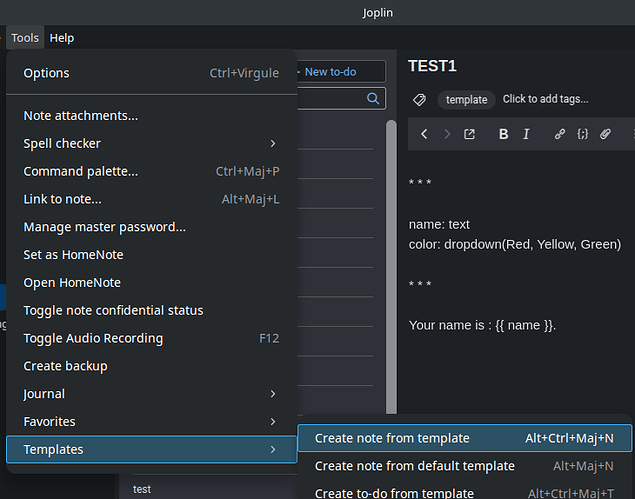635x499 pixels.
Task: Open the Help menu
Action: [62, 38]
